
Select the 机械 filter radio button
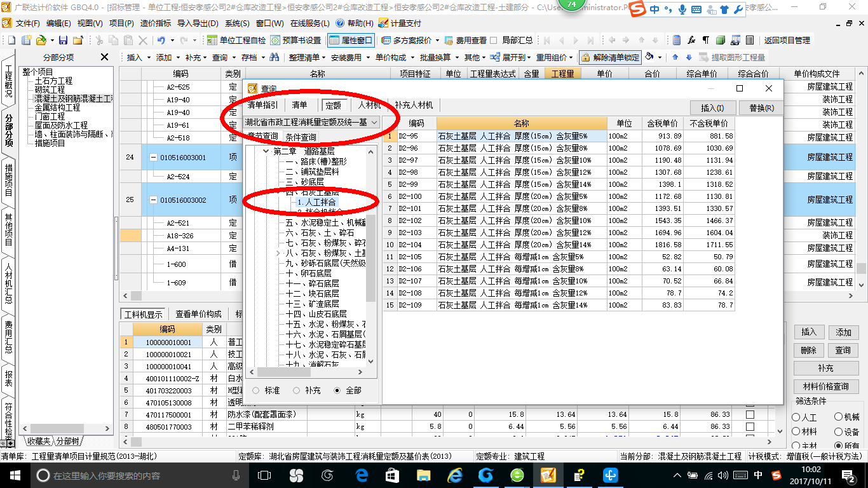pyautogui.click(x=838, y=417)
